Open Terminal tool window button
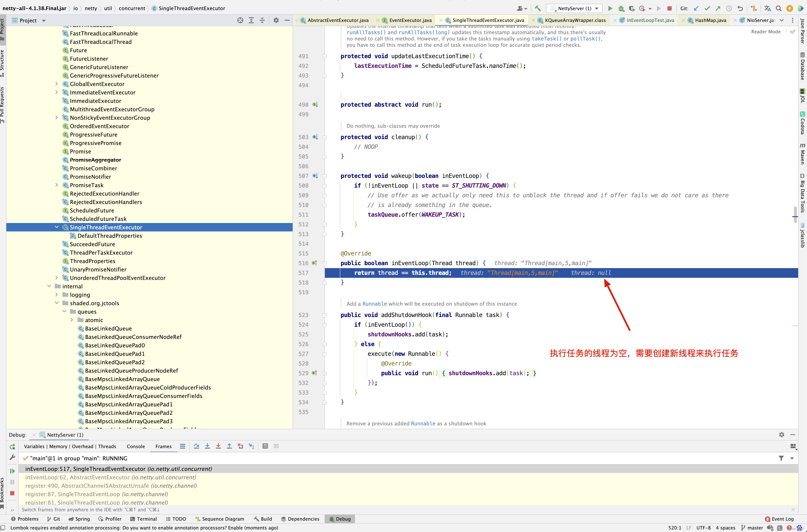807x532 pixels. click(144, 519)
